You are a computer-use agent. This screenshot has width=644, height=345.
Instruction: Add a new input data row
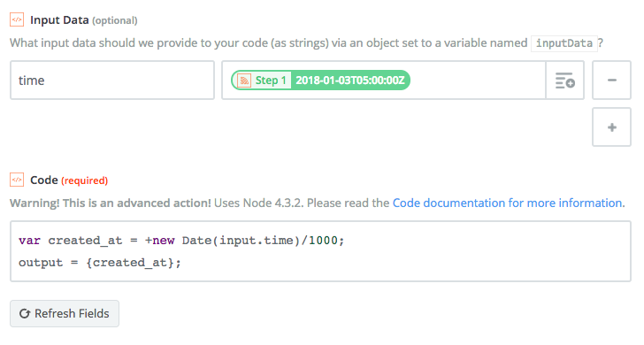[x=611, y=127]
